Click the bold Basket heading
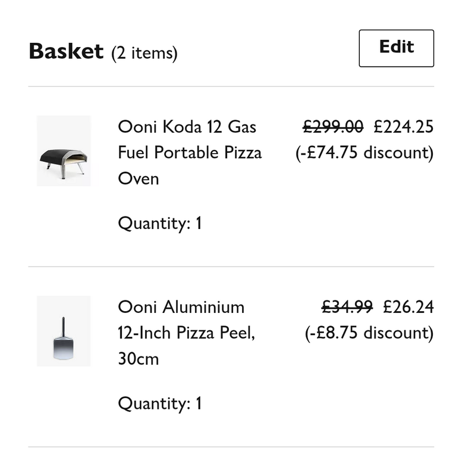Viewport: 462px width, 476px height. coord(66,51)
